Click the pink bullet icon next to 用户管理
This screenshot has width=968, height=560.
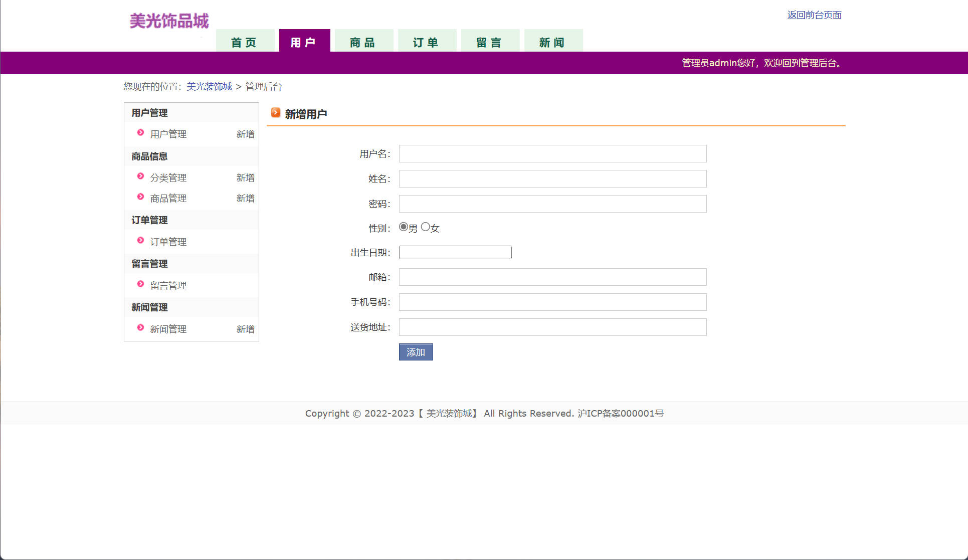[x=140, y=133]
